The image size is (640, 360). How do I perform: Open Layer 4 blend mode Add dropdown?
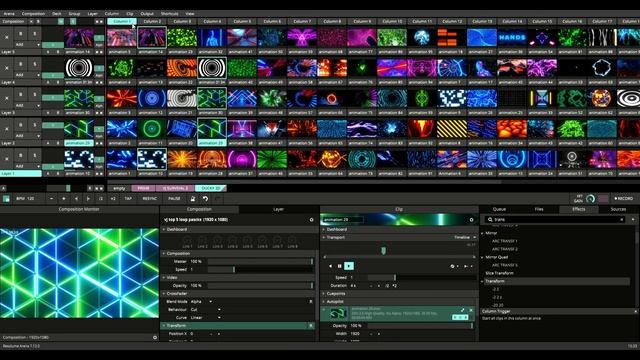pos(27,75)
